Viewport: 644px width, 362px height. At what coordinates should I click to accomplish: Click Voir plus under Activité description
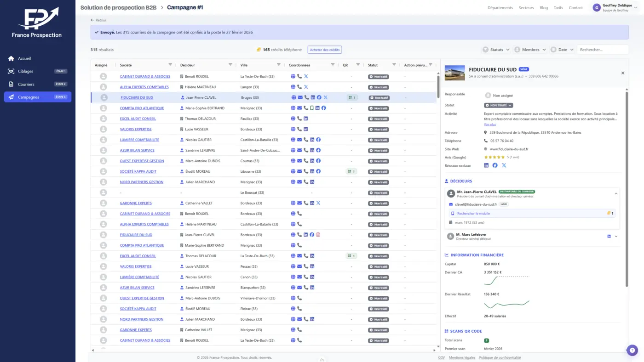coord(489,124)
